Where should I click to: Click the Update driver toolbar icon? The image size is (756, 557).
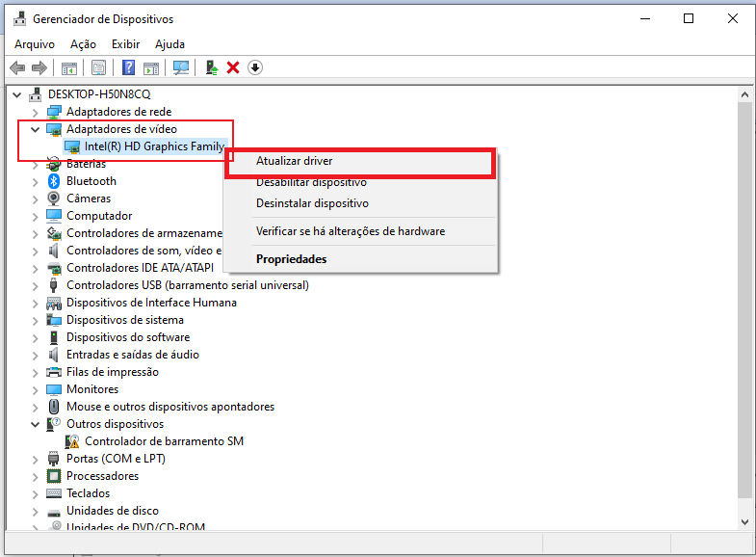(x=212, y=67)
